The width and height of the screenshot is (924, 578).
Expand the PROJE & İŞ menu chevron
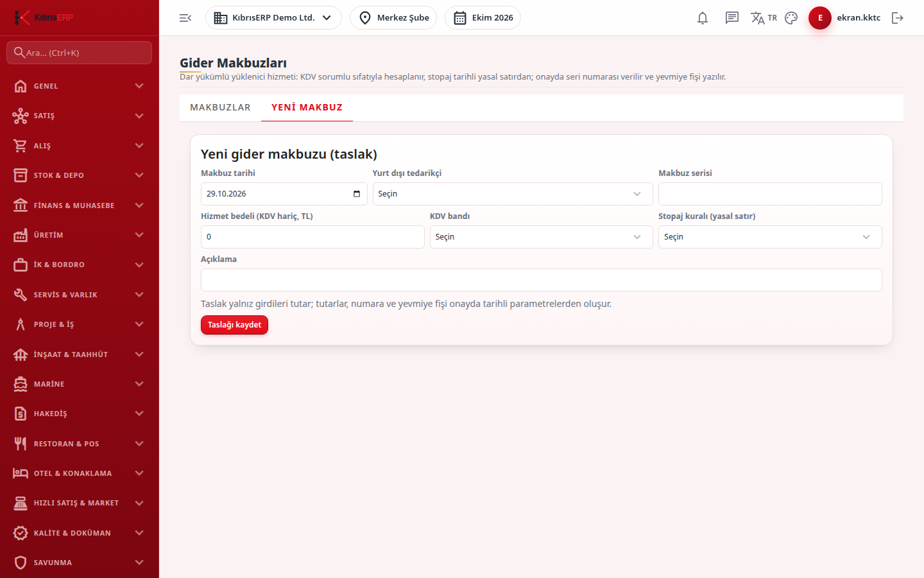[139, 324]
